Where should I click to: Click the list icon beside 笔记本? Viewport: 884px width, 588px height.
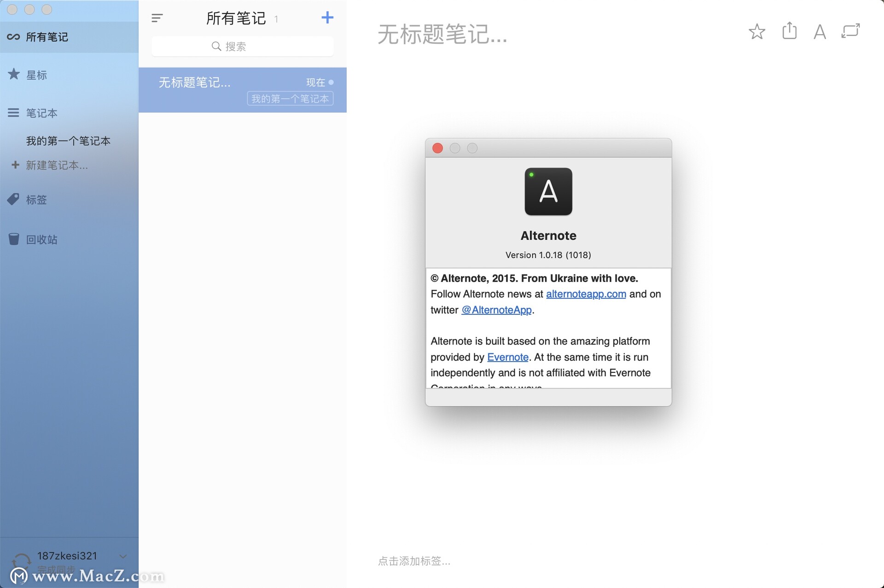coord(13,113)
